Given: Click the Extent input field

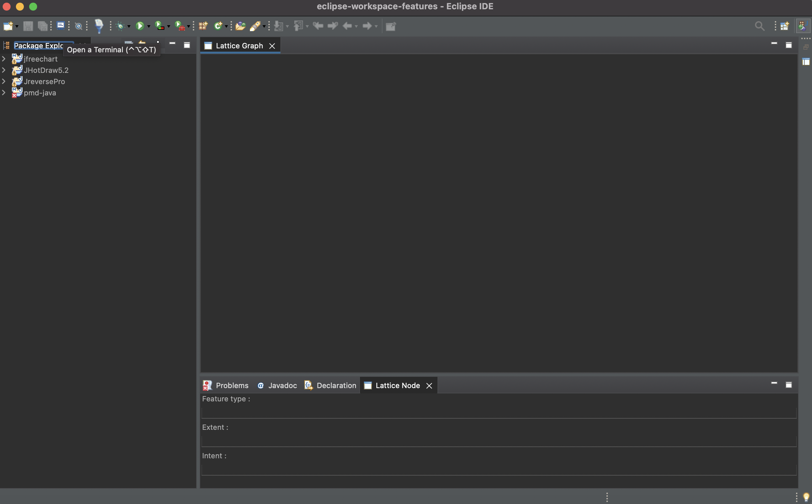Looking at the screenshot, I should tap(499, 441).
